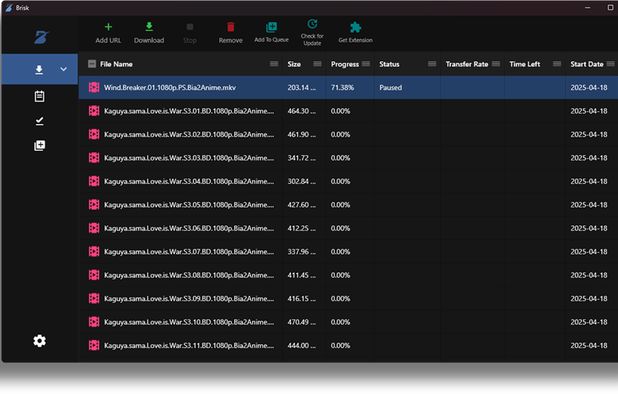Click video icon of Kaguya S3.04 row
Screen dimensions: 618x394
coord(94,181)
